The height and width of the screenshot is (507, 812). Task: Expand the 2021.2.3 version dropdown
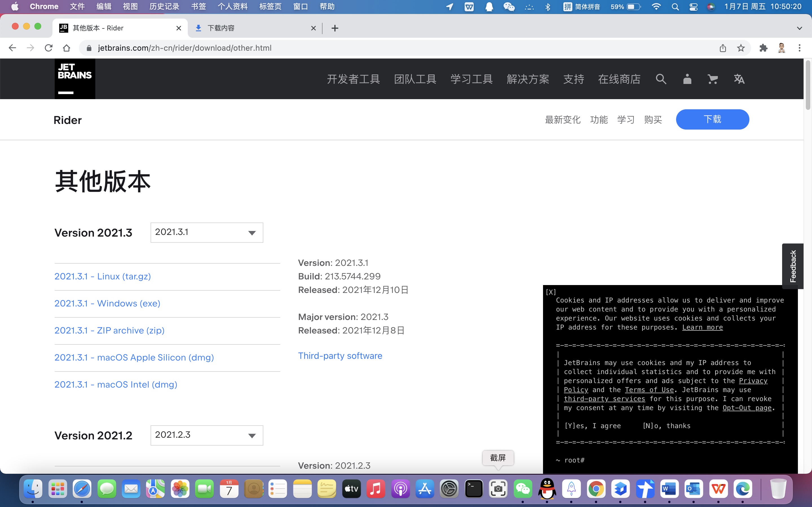tap(207, 435)
